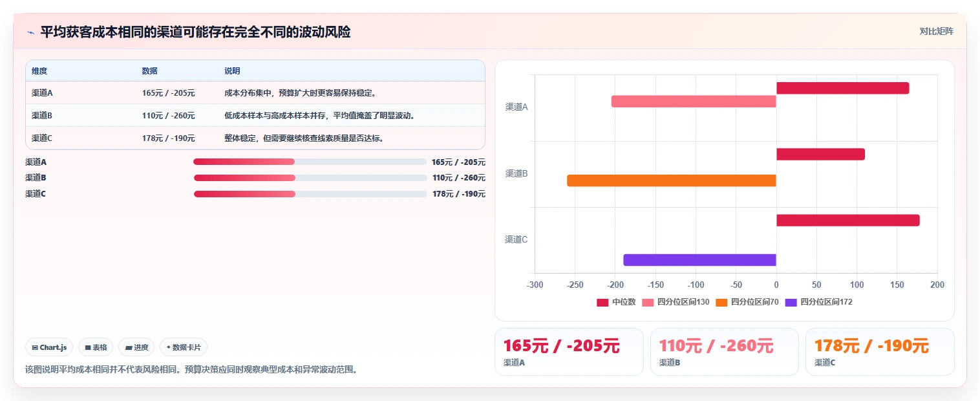Click the 渠道A label on the chart's vertical axis
980x401 pixels.
517,107
